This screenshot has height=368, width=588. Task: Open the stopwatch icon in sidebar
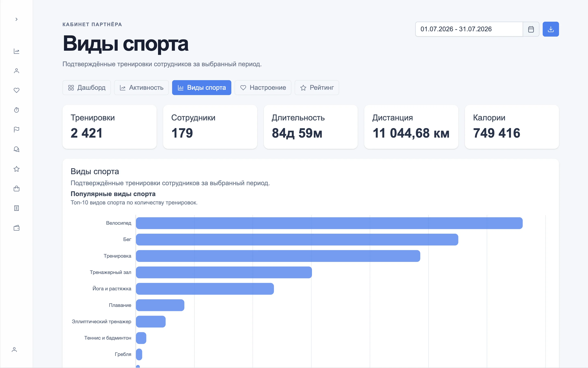click(17, 110)
